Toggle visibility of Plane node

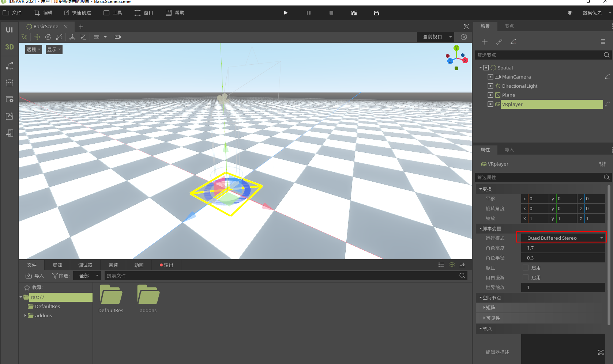[x=490, y=95]
